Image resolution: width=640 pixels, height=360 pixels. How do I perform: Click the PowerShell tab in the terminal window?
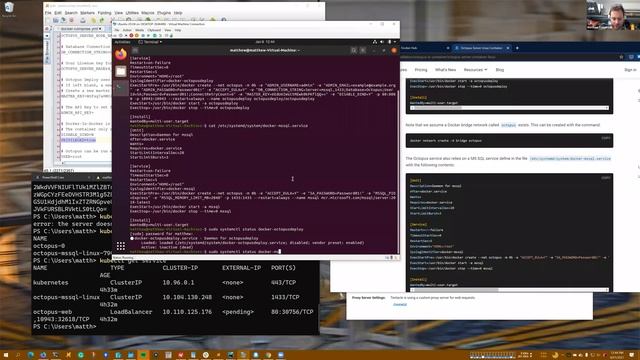coord(61,178)
